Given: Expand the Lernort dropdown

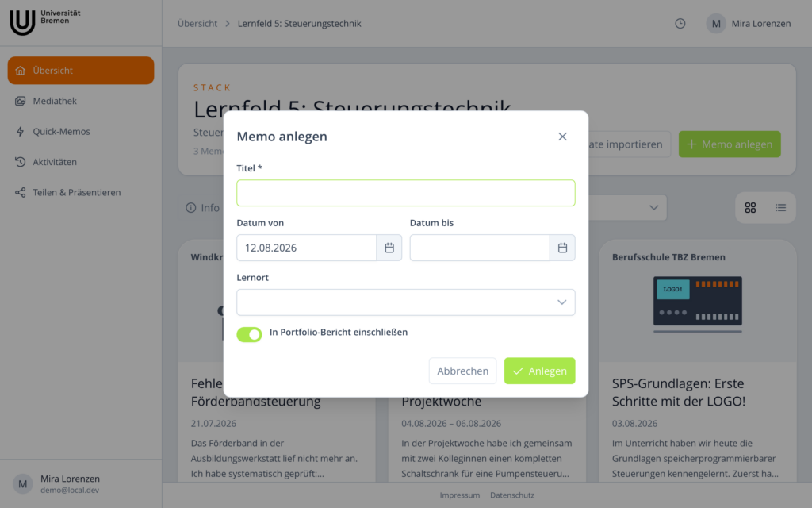Looking at the screenshot, I should [405, 302].
